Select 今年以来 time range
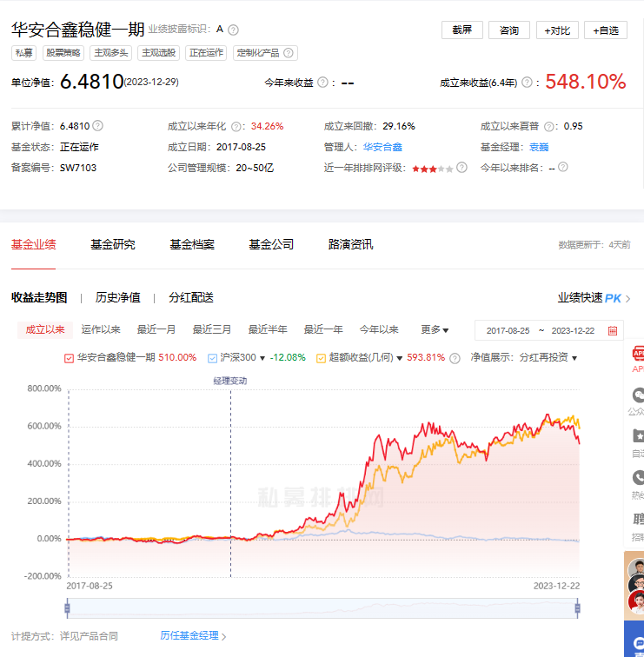Image resolution: width=644 pixels, height=657 pixels. click(x=379, y=329)
